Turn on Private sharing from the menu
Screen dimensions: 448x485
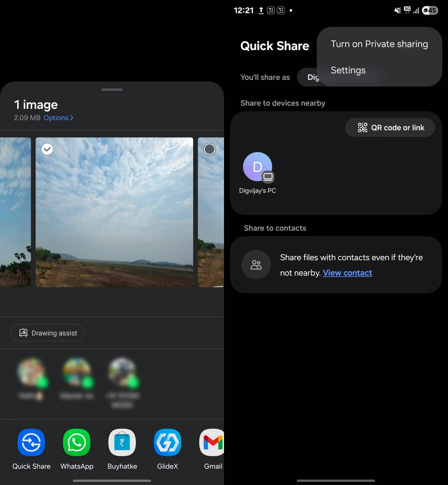tap(379, 44)
